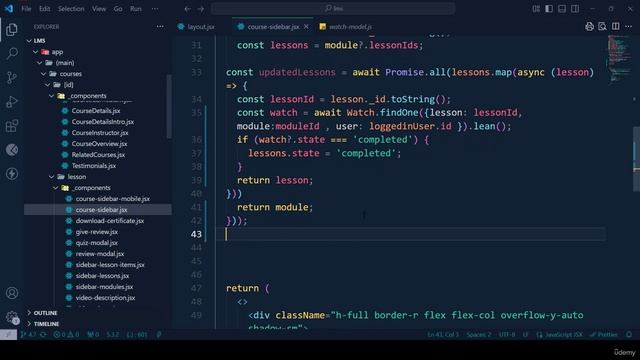This screenshot has height=360, width=640.
Task: Open give-review.jsx file
Action: 96,232
